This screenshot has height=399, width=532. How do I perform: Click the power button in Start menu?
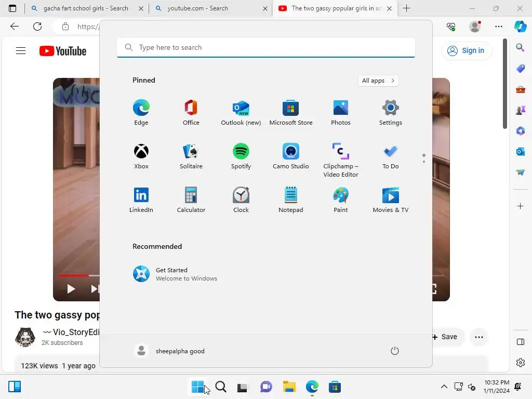click(395, 351)
